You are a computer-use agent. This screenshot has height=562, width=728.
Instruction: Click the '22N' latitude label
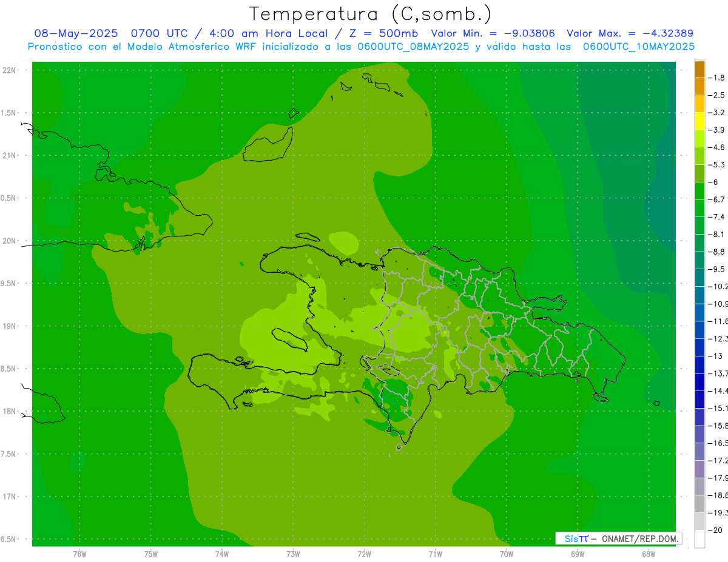pyautogui.click(x=10, y=70)
